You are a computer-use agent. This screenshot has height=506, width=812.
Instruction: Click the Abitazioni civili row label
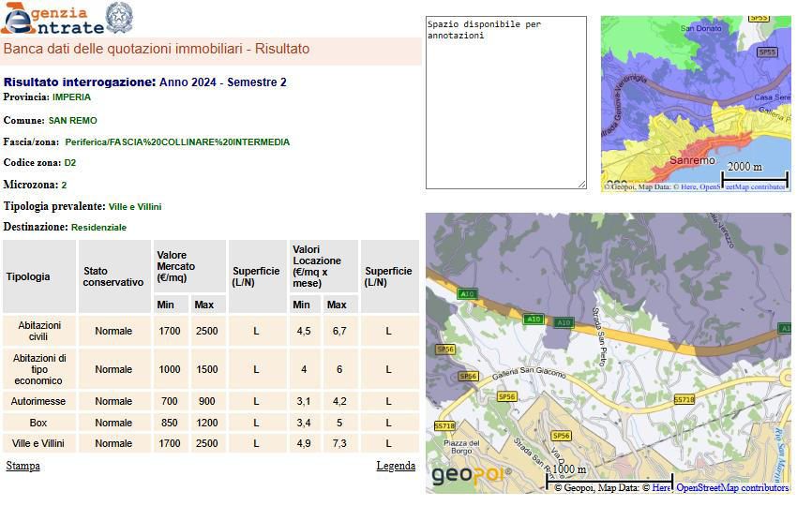(39, 331)
